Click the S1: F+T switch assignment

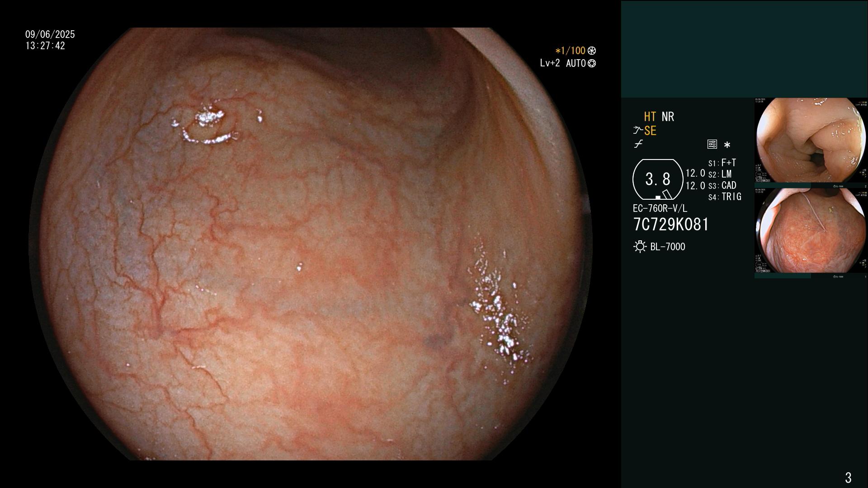point(722,163)
